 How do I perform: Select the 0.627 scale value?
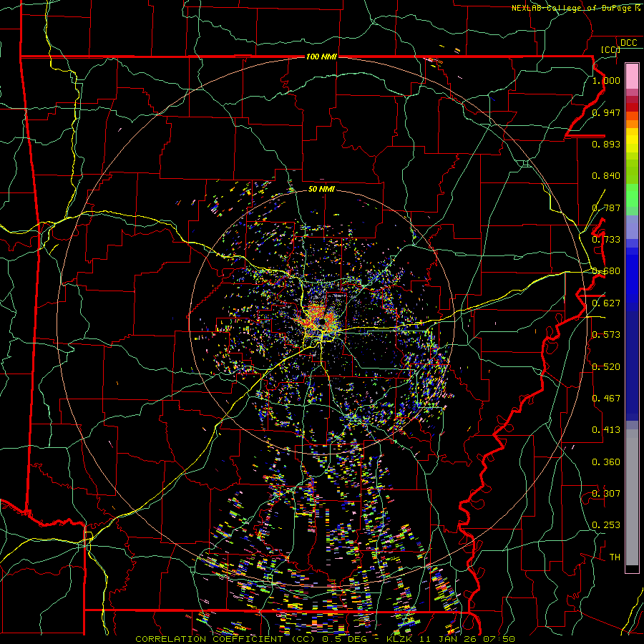click(606, 303)
